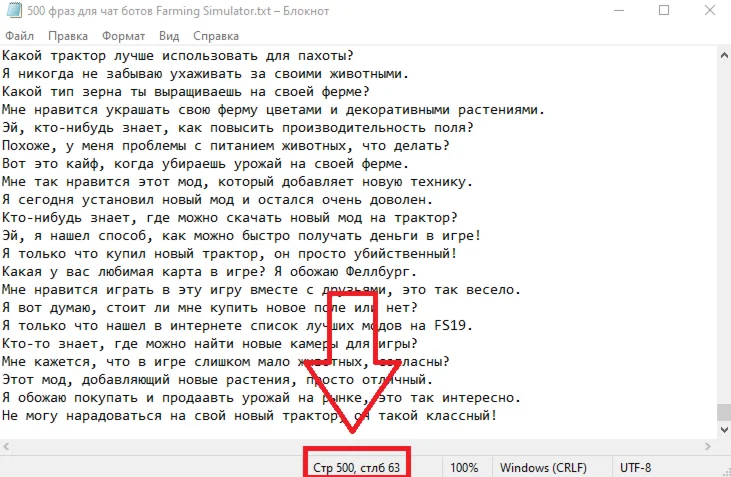The height and width of the screenshot is (477, 731).
Task: Click the Notepad icon in title bar
Action: 13,10
